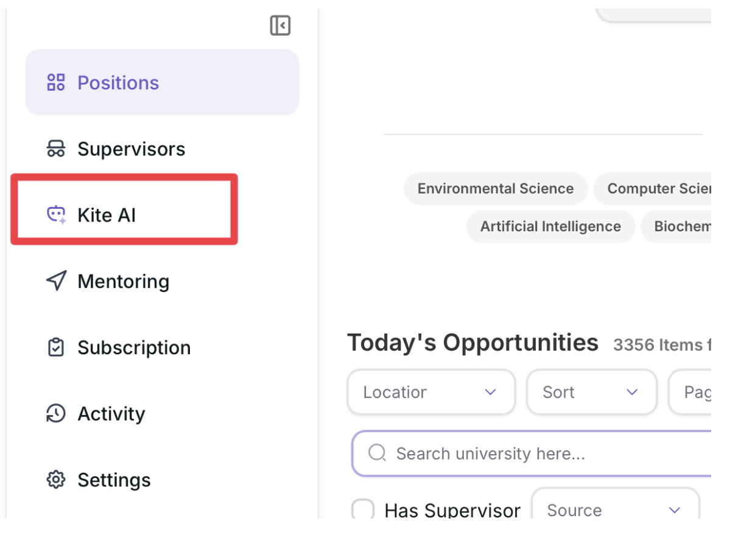Click the Settings gear icon
738x560 pixels.
pyautogui.click(x=56, y=480)
